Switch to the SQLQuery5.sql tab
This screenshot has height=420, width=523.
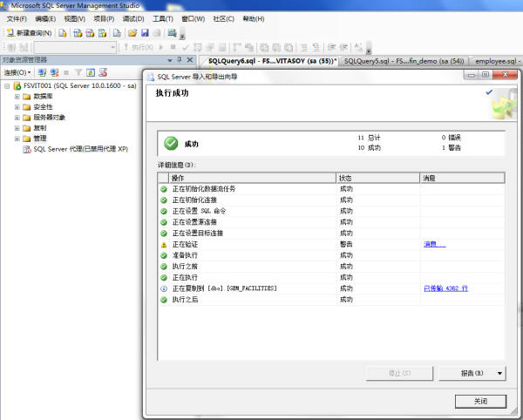[404, 61]
